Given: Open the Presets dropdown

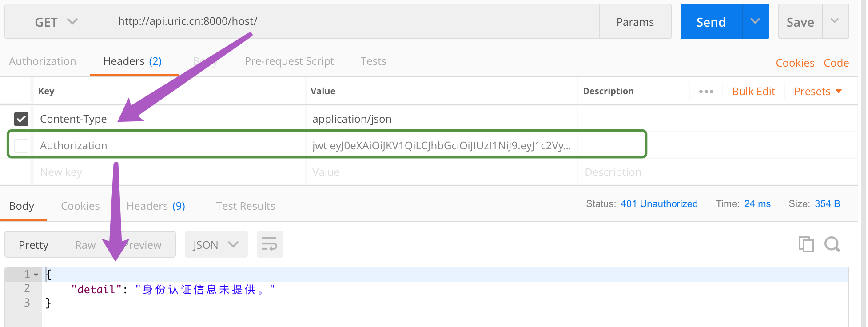Looking at the screenshot, I should [x=818, y=91].
